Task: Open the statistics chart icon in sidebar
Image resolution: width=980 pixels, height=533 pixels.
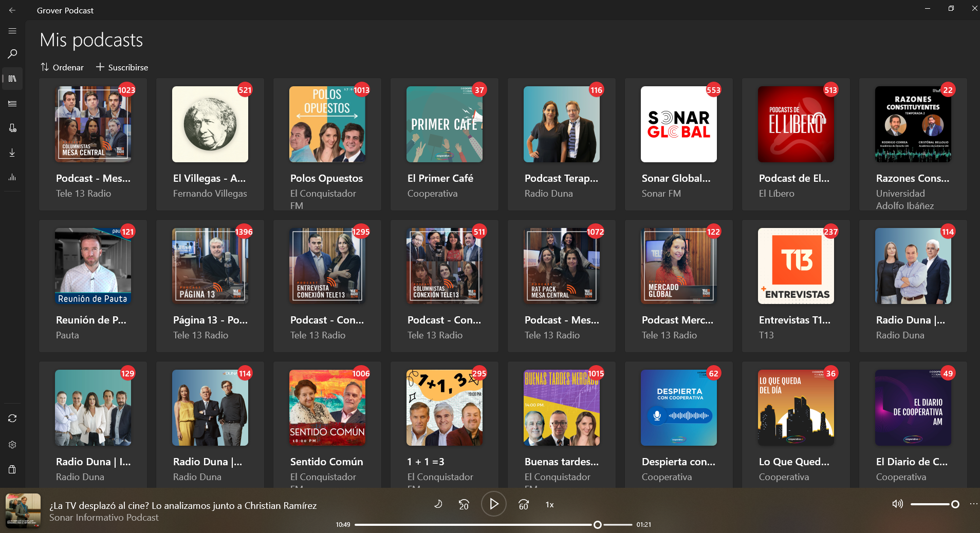Action: (12, 177)
